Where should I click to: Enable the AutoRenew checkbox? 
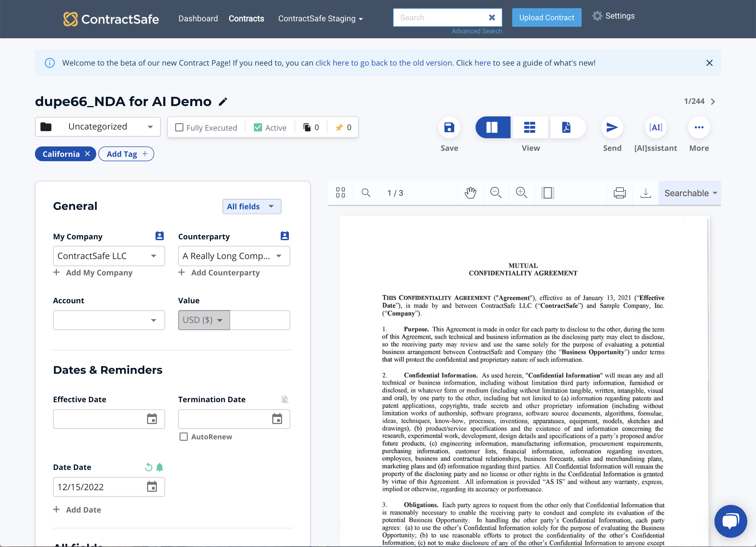tap(183, 436)
